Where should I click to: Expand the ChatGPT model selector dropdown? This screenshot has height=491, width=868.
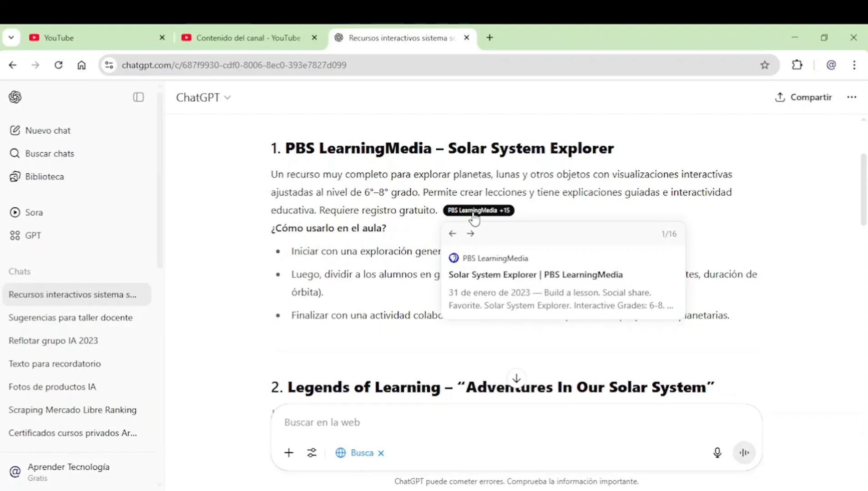pyautogui.click(x=203, y=97)
